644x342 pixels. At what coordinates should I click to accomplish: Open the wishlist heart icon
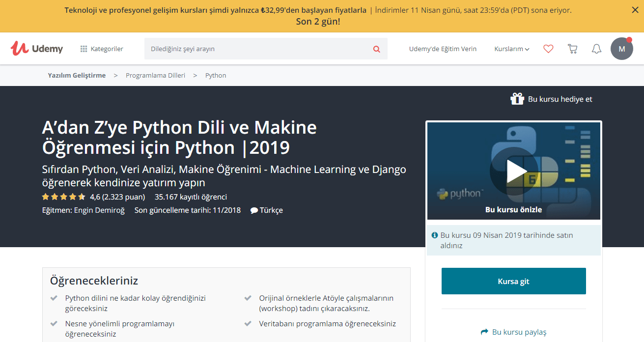pos(548,49)
